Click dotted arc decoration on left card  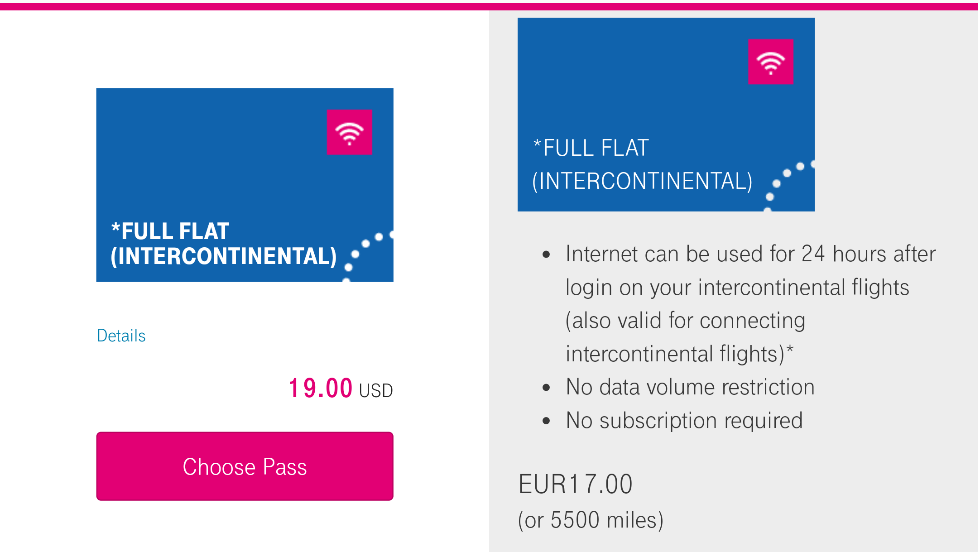[x=365, y=254]
